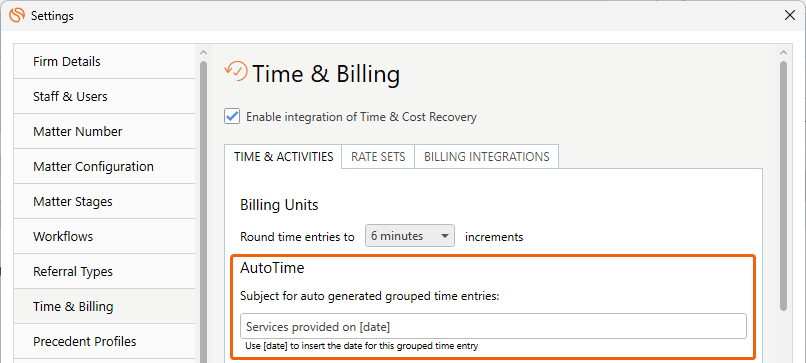Open Firm Details settings

point(104,62)
